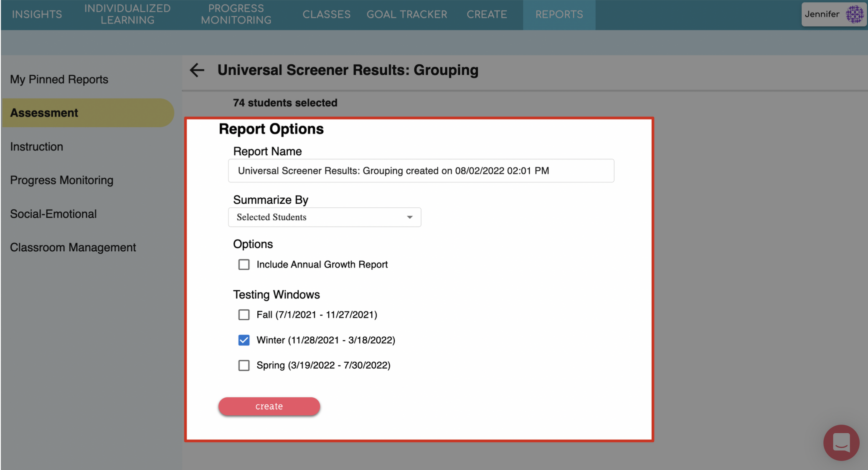The image size is (868, 470).
Task: Click Jennifer's profile avatar icon
Action: [854, 14]
